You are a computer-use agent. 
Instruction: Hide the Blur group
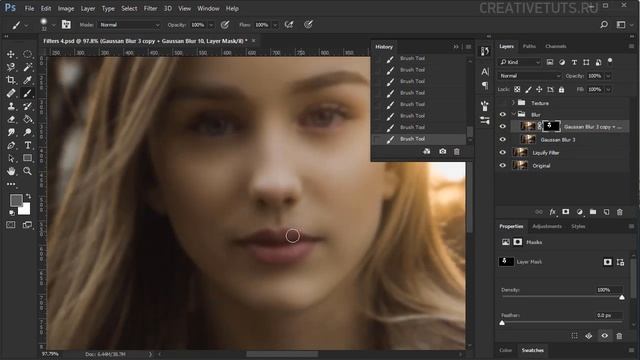click(x=502, y=115)
